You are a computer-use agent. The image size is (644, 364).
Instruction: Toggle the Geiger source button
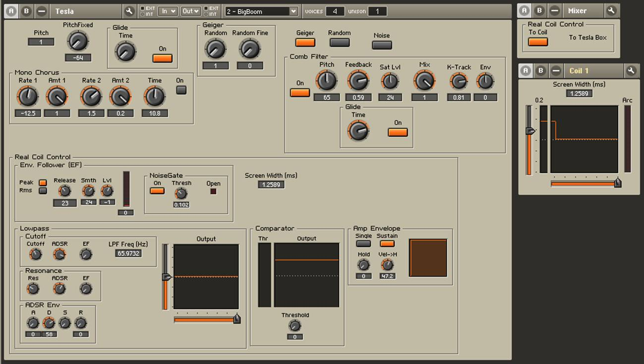coord(305,43)
